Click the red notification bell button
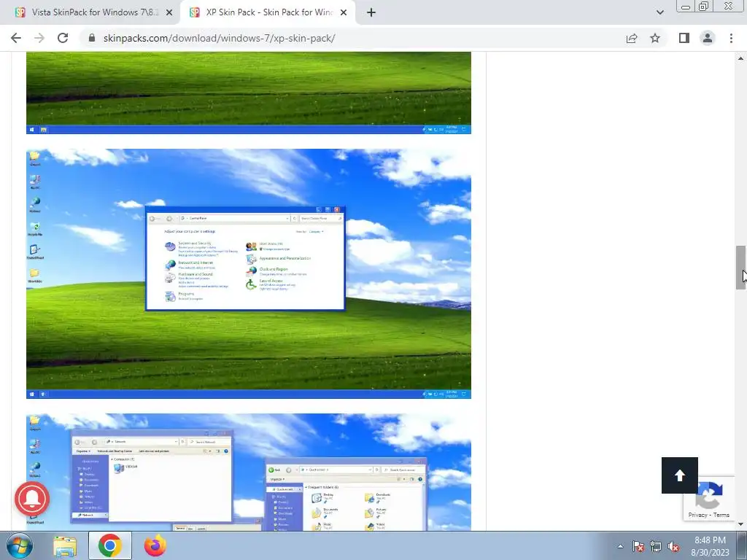747x560 pixels. point(32,499)
